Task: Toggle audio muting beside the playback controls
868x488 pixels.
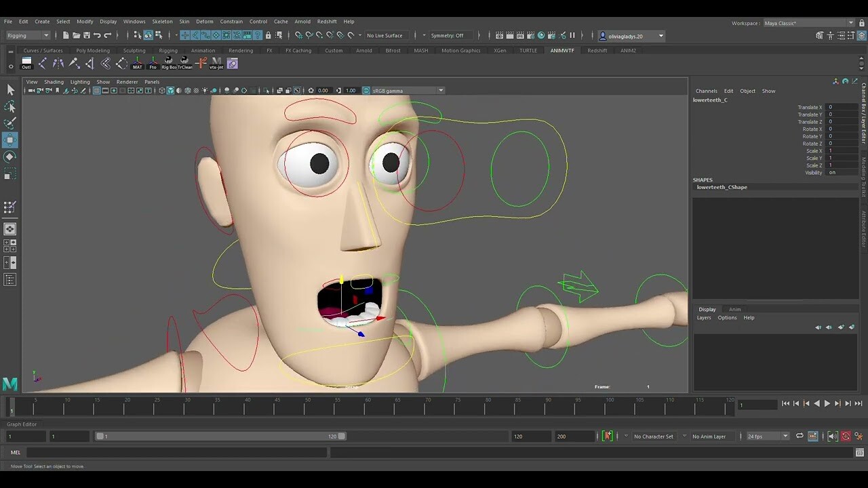Action: [832, 436]
